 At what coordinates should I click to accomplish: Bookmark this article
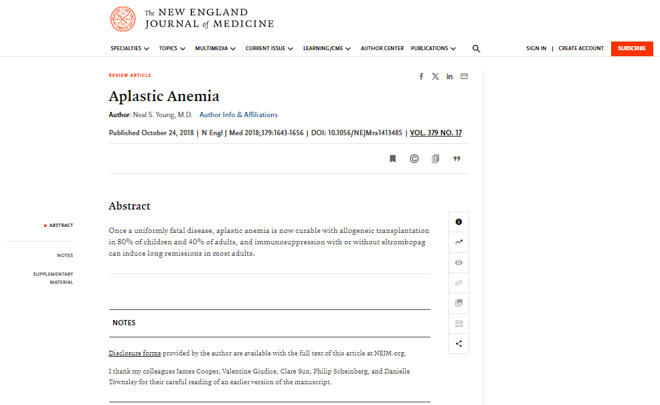coord(393,159)
